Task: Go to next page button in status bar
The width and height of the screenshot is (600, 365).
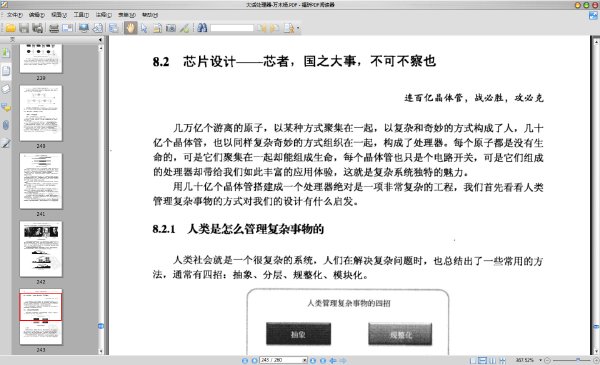Action: pos(313,360)
